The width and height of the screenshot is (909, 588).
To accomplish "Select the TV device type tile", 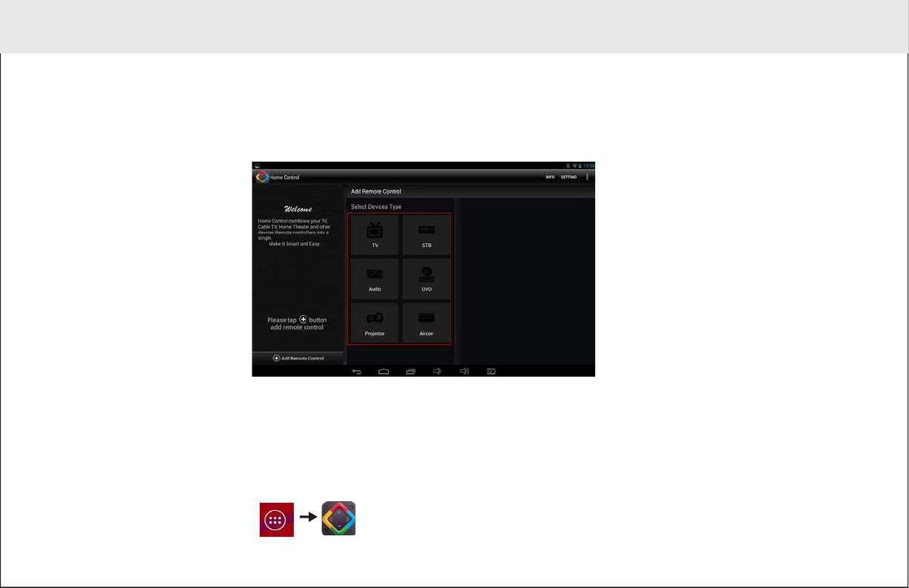I will click(375, 235).
